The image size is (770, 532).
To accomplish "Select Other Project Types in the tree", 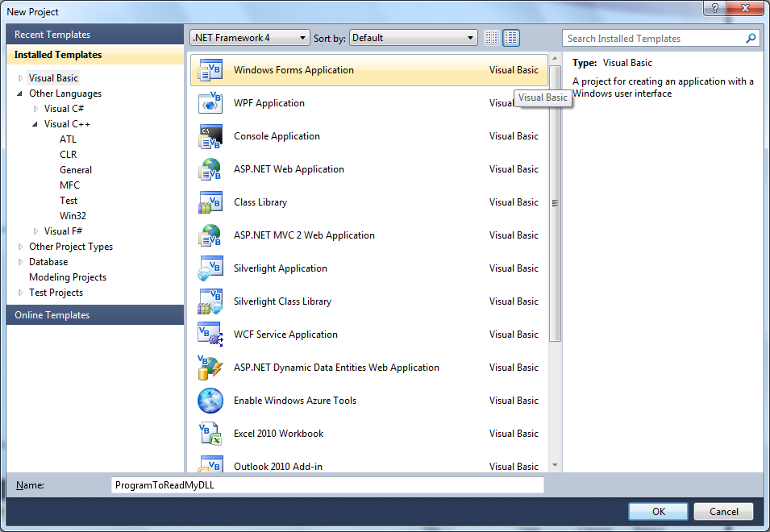I will pos(71,247).
